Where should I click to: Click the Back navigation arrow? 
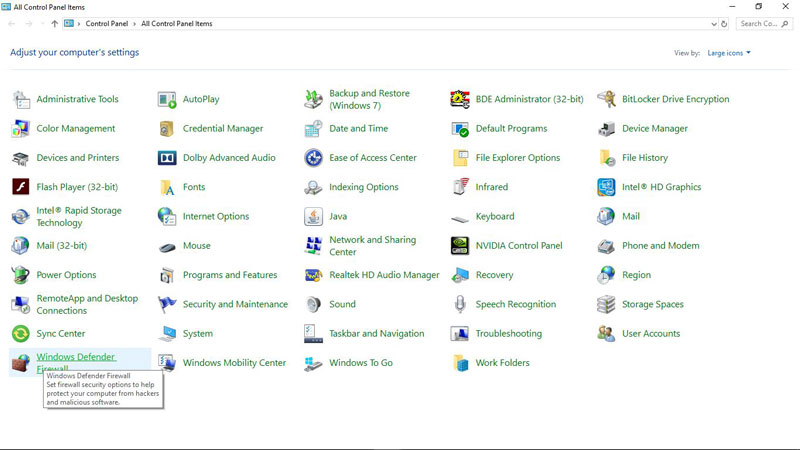[11, 24]
